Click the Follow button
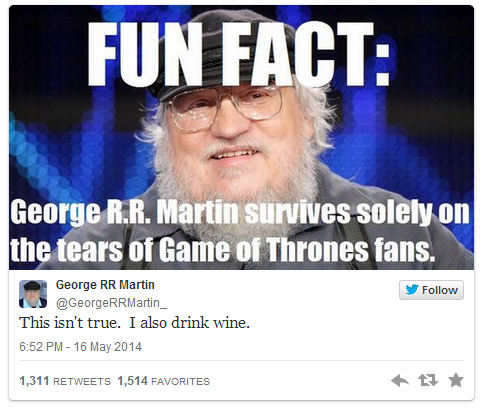This screenshot has height=415, width=487. (x=431, y=290)
